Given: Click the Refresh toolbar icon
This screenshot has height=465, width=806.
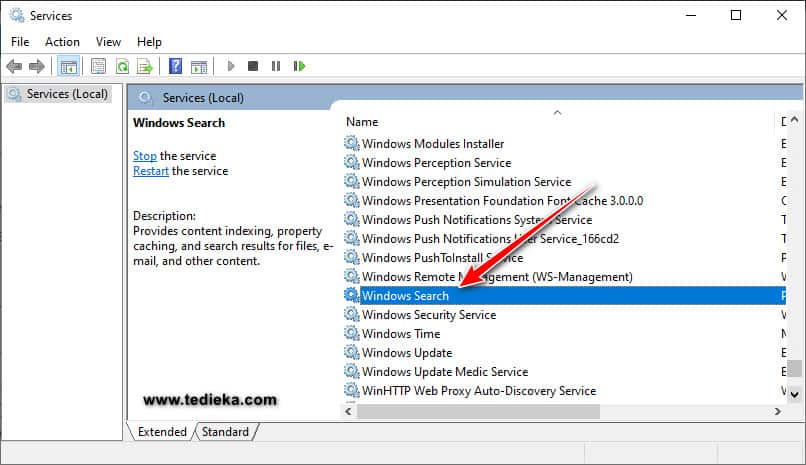Looking at the screenshot, I should [122, 66].
